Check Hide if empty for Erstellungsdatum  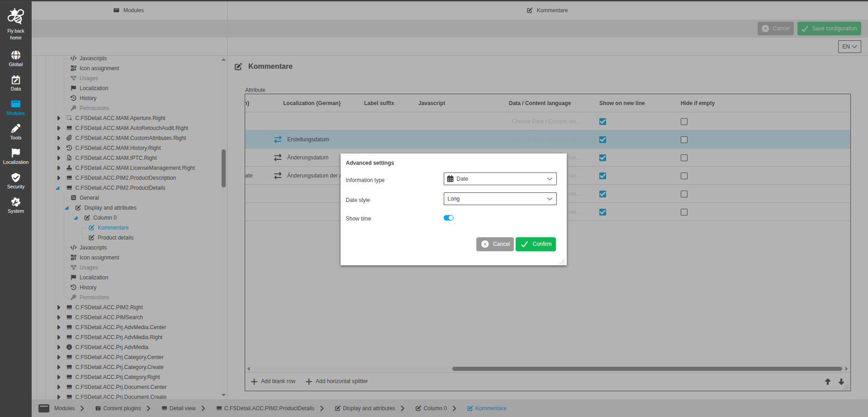(x=684, y=139)
